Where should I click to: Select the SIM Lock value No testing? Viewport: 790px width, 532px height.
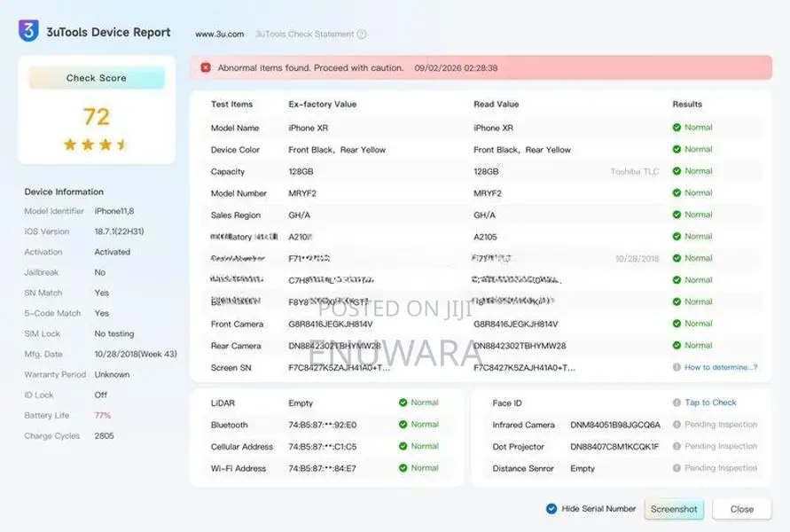click(114, 333)
